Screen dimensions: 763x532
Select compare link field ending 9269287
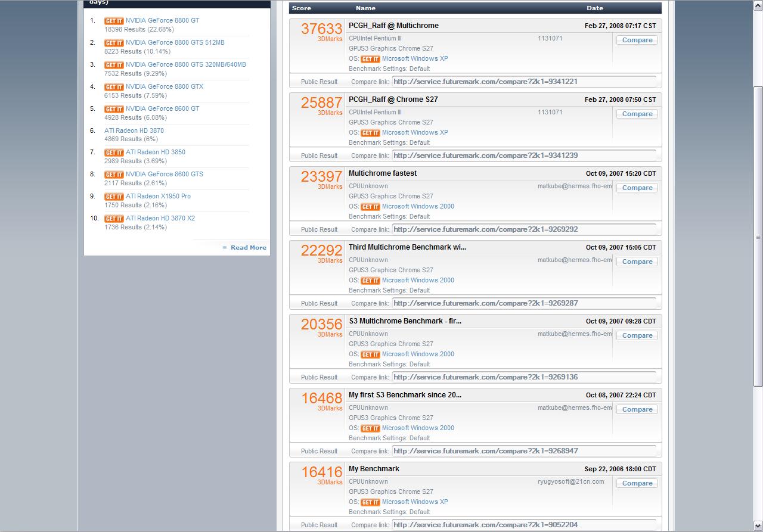[524, 303]
